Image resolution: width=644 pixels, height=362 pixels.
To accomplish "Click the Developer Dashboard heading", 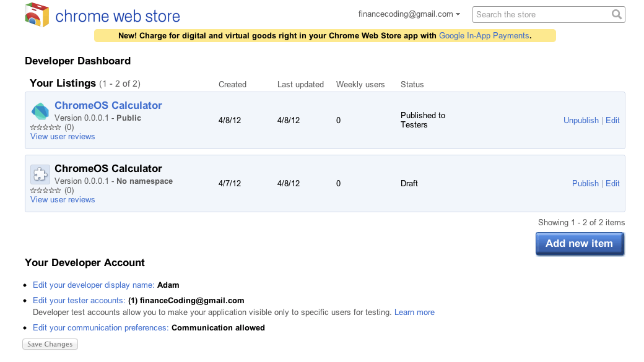I will pyautogui.click(x=77, y=61).
